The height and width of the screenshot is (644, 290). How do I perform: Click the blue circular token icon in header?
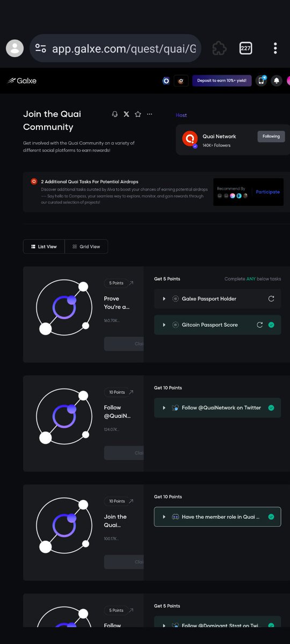[x=166, y=81]
